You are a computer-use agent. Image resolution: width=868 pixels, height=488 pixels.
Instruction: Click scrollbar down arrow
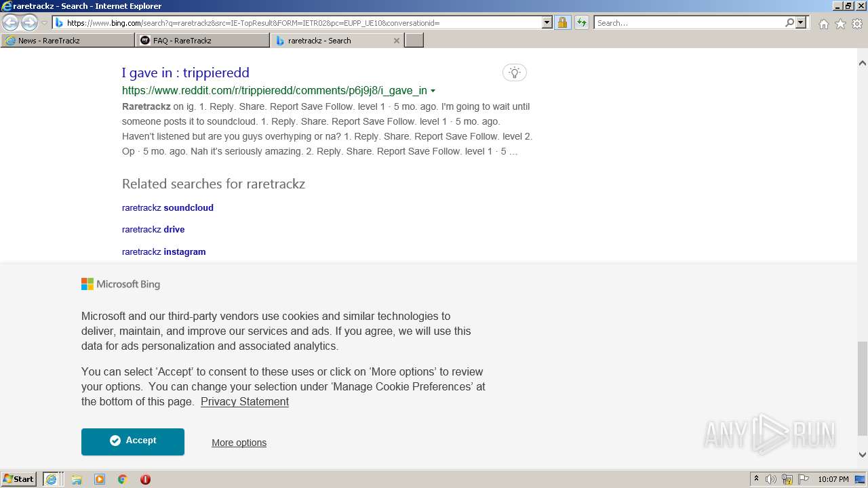click(x=862, y=455)
